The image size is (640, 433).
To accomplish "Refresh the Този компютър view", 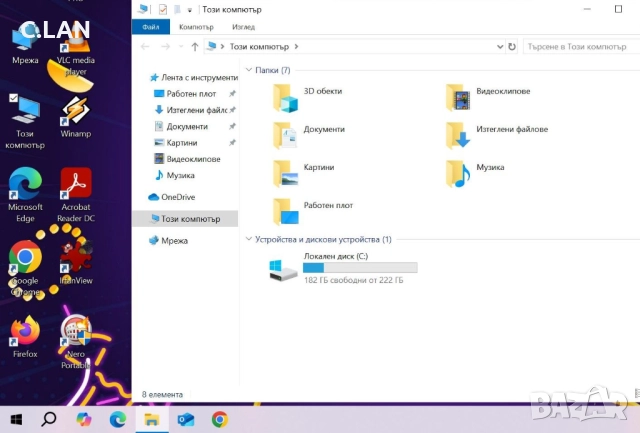I will pos(512,47).
